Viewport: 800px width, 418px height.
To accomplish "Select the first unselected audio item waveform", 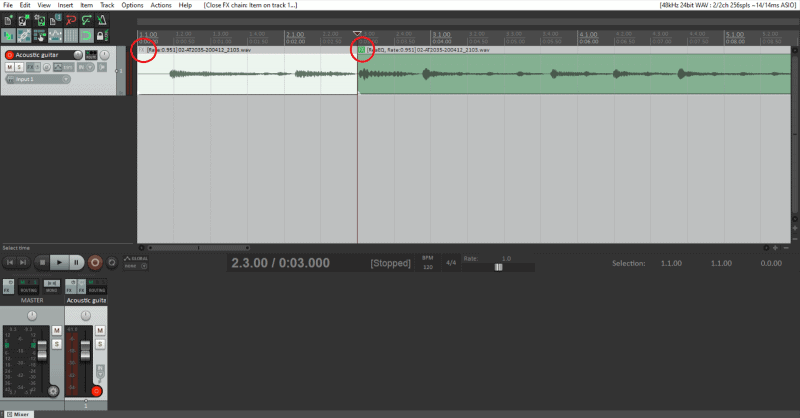I will 247,74.
